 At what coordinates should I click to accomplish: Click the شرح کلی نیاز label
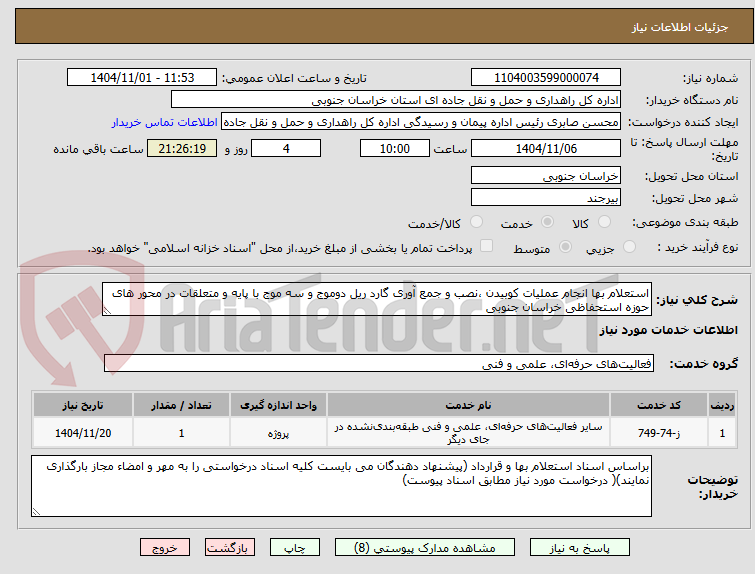pyautogui.click(x=697, y=300)
